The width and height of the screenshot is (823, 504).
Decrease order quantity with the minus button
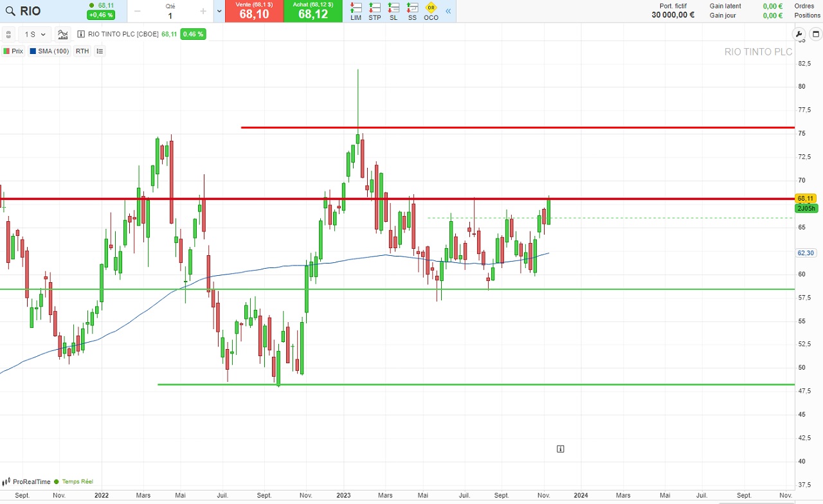point(137,11)
